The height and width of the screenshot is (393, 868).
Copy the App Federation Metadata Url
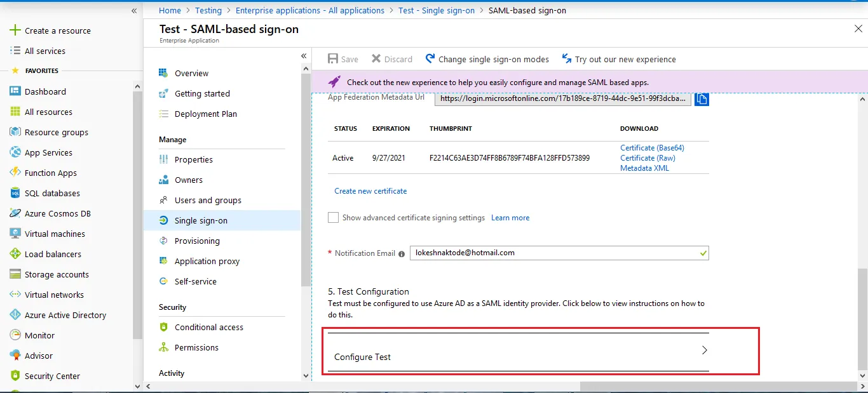pyautogui.click(x=702, y=99)
